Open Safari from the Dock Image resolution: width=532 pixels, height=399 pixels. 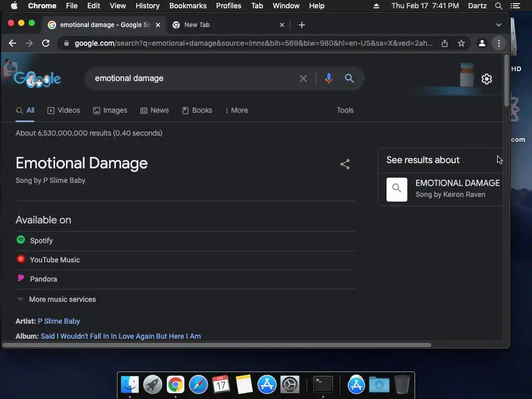(198, 384)
